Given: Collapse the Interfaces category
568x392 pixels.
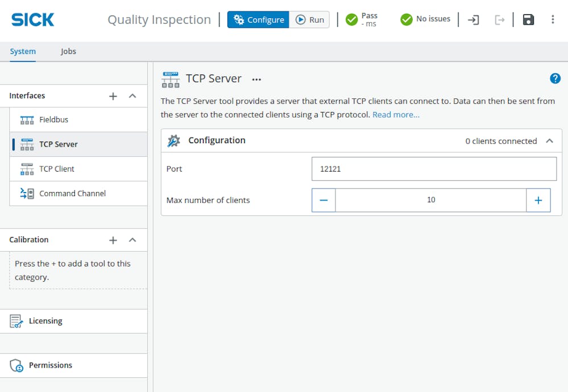Looking at the screenshot, I should 132,96.
